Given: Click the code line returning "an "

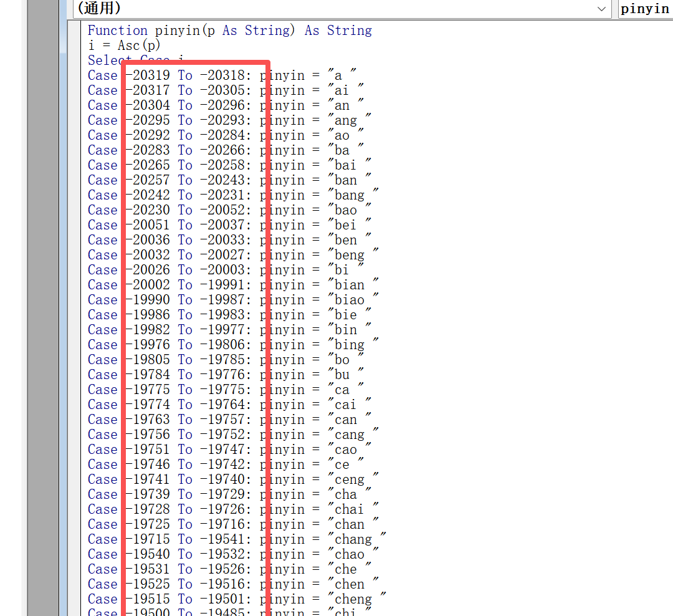Looking at the screenshot, I should click(x=226, y=105).
